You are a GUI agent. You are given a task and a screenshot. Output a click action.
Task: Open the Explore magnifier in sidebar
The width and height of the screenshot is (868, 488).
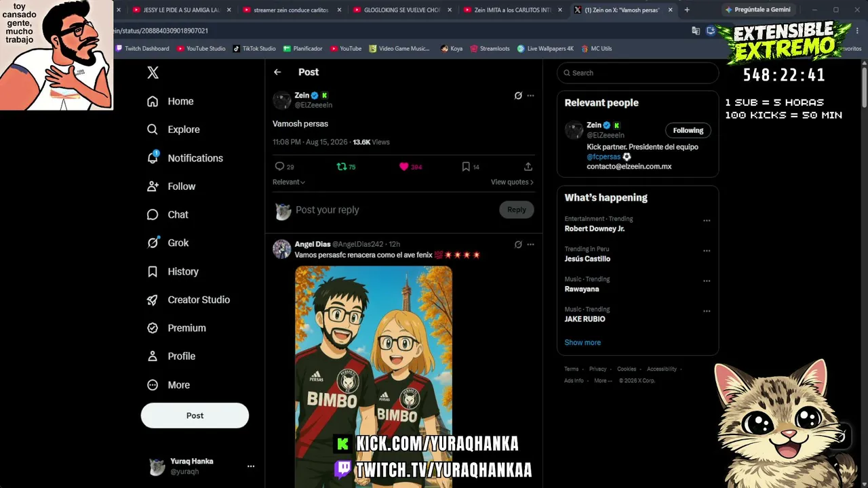(153, 129)
